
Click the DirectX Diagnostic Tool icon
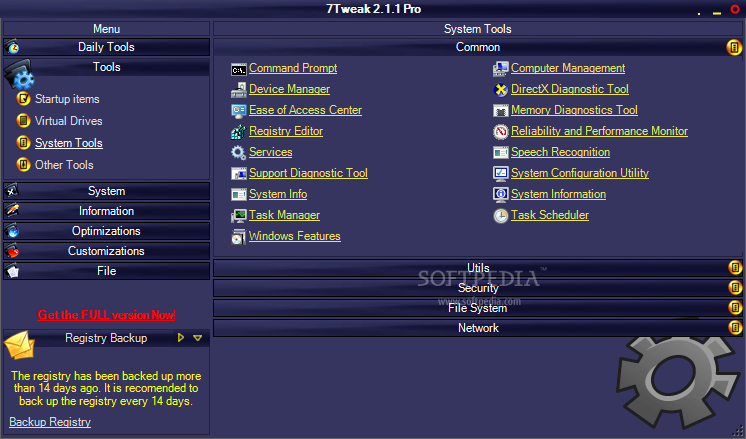coord(501,90)
